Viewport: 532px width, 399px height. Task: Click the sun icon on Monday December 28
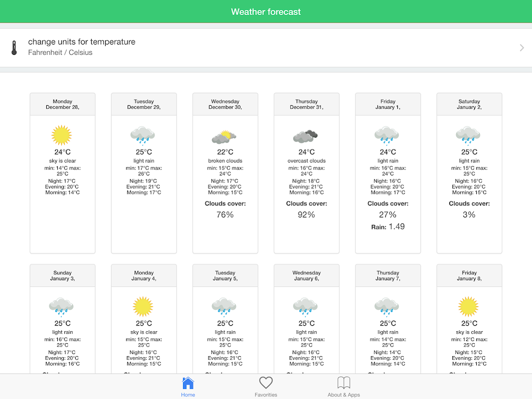(x=61, y=135)
